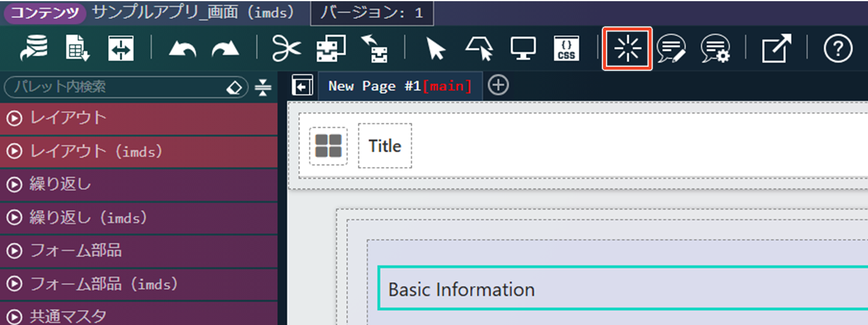
Task: Add a new page with plus button
Action: pyautogui.click(x=498, y=85)
